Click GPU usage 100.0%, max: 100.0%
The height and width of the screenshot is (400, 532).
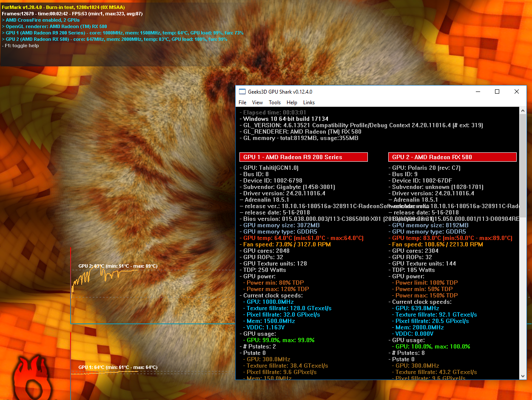pos(431,346)
